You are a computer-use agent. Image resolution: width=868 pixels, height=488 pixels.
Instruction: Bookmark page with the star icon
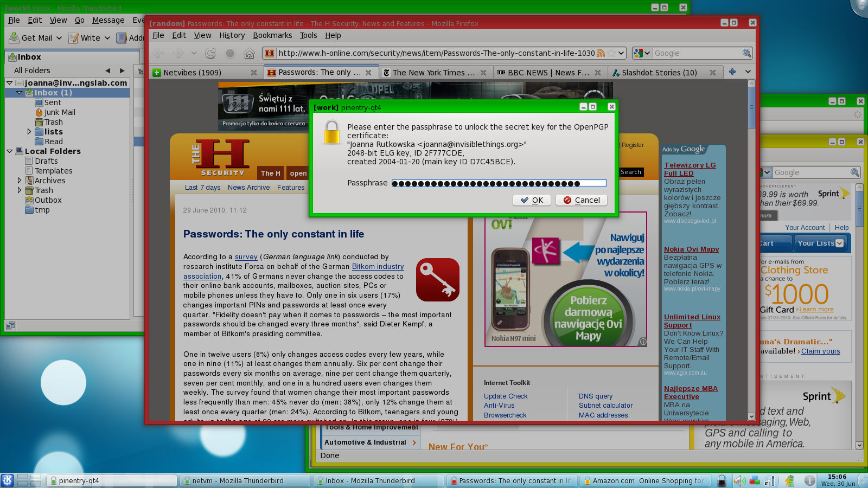tap(611, 53)
